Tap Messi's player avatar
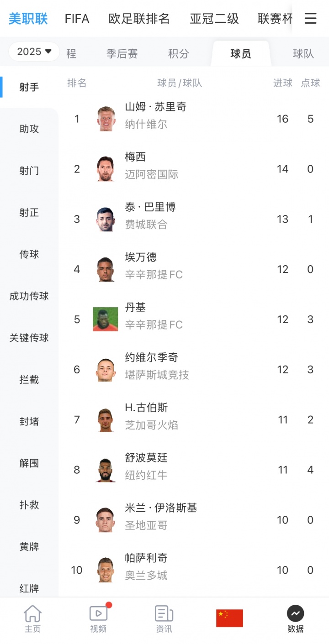 tap(106, 169)
